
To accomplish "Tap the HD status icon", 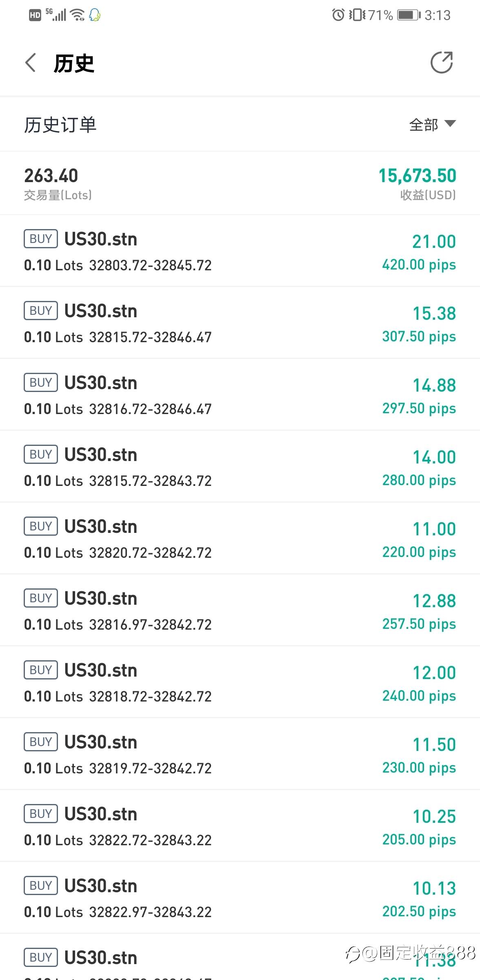I will [35, 16].
